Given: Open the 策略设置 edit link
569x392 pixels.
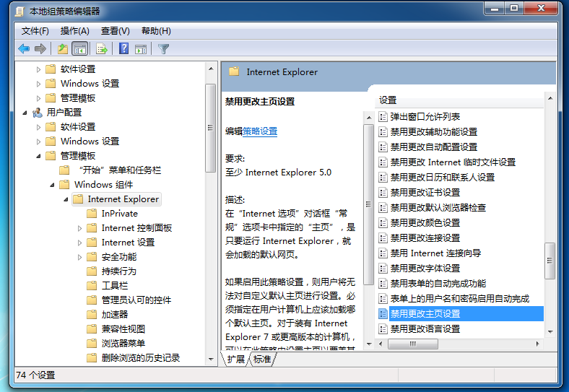Looking at the screenshot, I should tap(260, 131).
